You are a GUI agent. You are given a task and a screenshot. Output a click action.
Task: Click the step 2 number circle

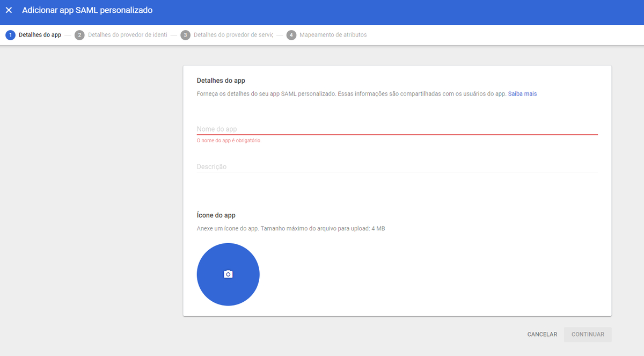(79, 35)
